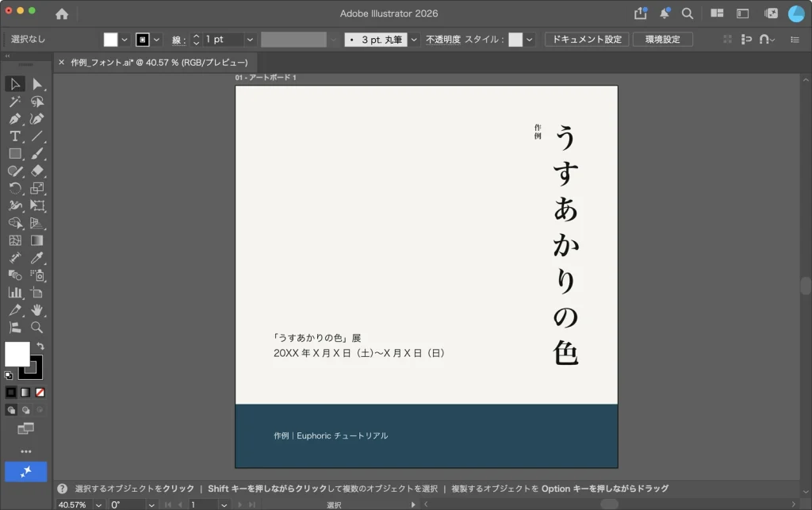The image size is (812, 510).
Task: Click the 不透明度 opacity link
Action: [x=443, y=40]
